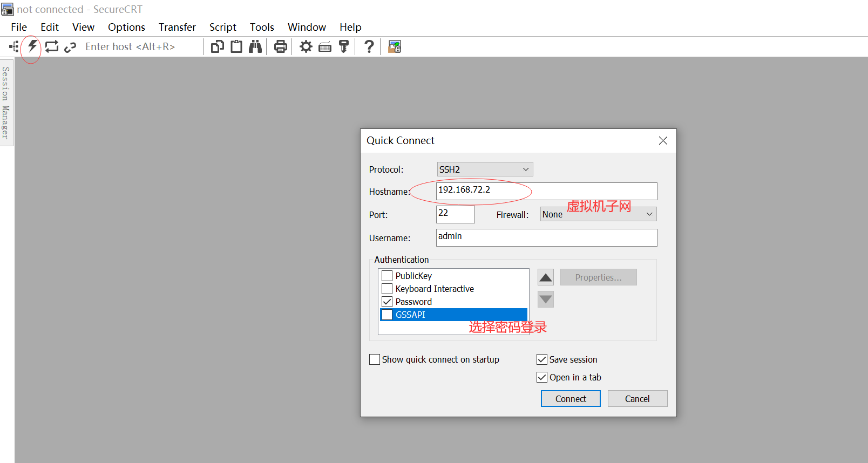This screenshot has width=868, height=463.
Task: Move authentication method up with arrow
Action: pos(546,277)
